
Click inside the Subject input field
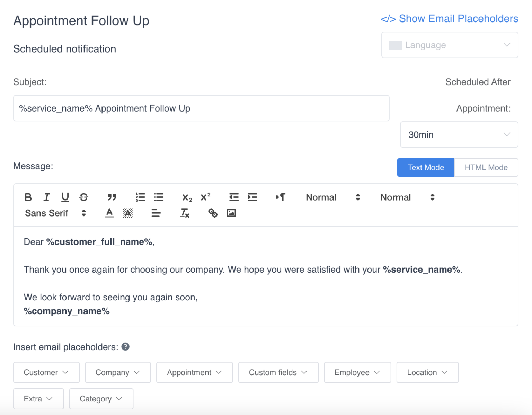pos(201,108)
